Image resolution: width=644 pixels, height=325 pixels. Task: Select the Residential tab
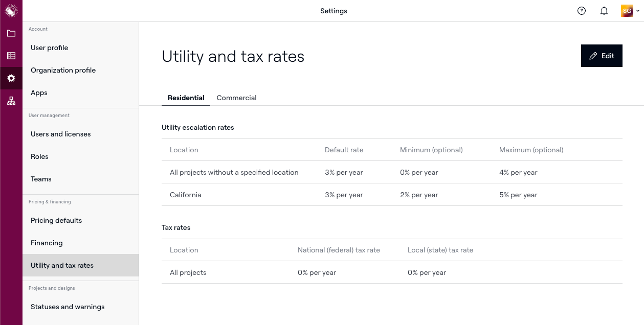[x=186, y=98]
